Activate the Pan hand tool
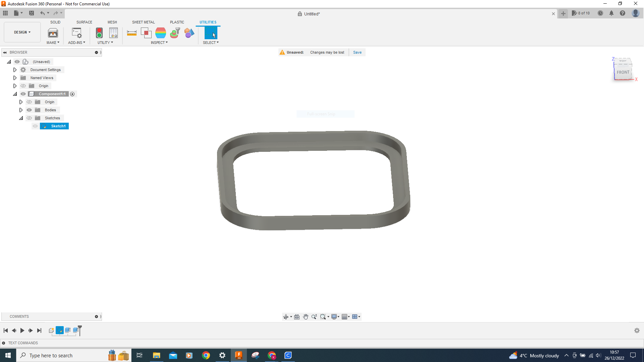The image size is (644, 362). point(306,317)
